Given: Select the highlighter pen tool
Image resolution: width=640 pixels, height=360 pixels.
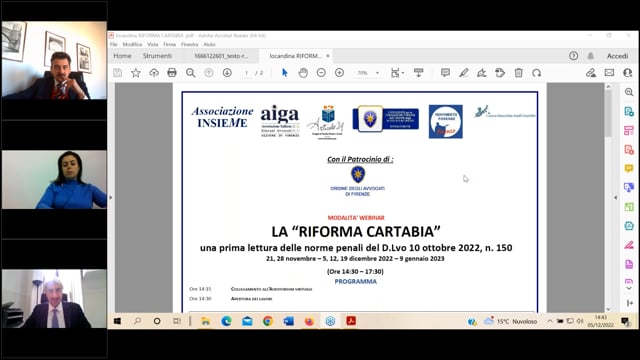Looking at the screenshot, I should coord(463,73).
